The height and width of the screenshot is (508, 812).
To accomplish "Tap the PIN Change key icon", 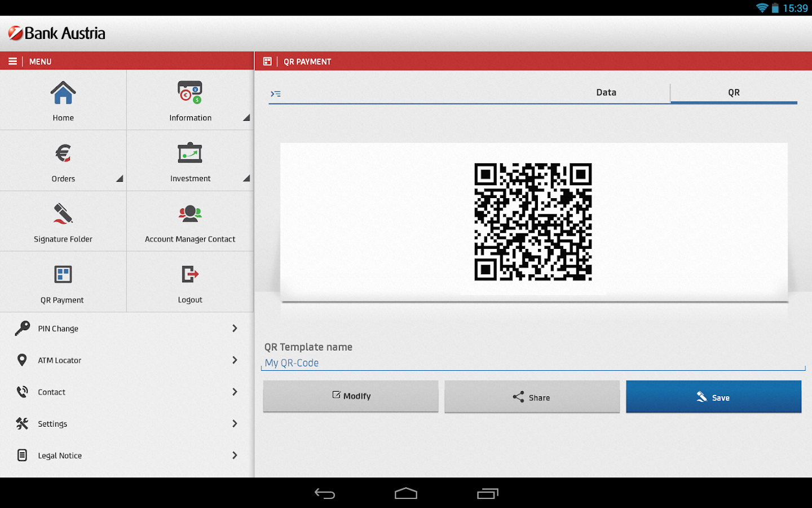I will 23,328.
